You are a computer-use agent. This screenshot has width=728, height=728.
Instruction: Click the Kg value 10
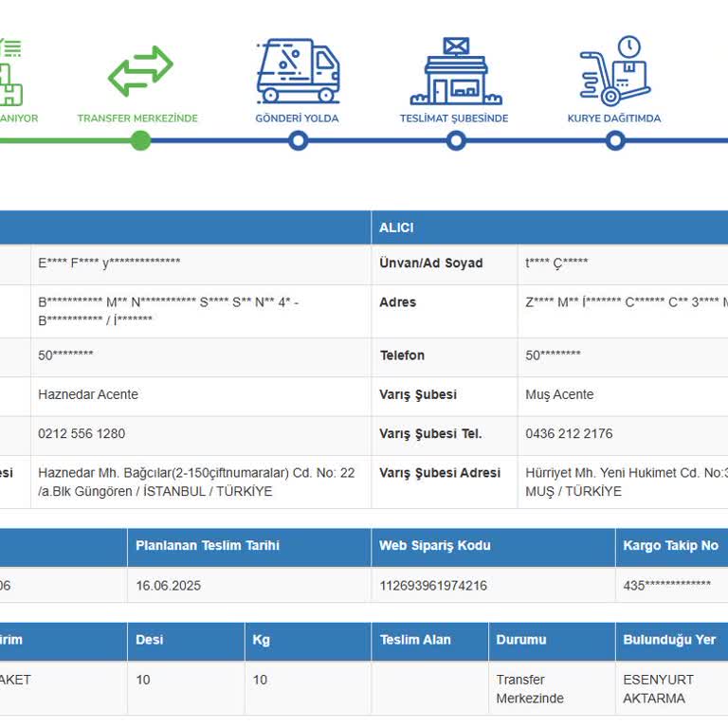click(260, 680)
